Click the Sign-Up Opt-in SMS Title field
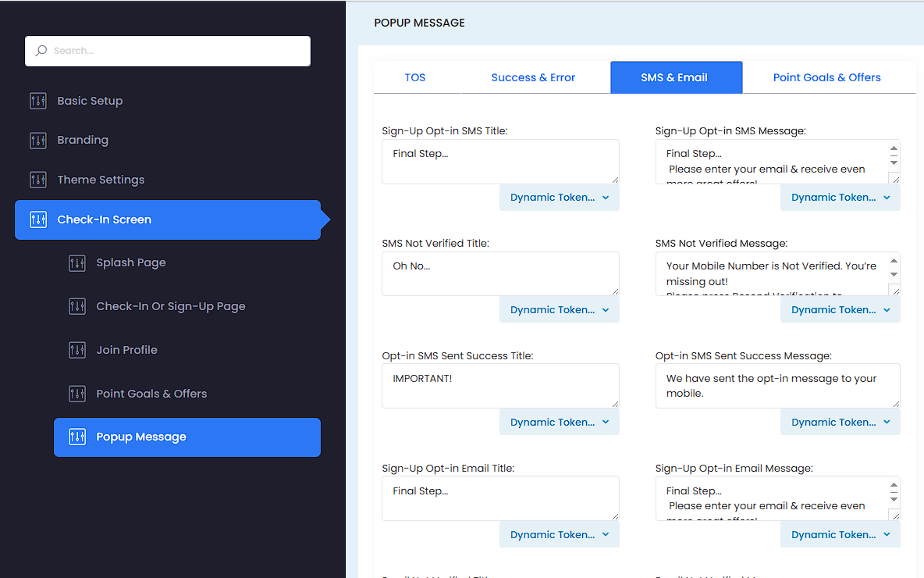924x578 pixels. pyautogui.click(x=500, y=162)
